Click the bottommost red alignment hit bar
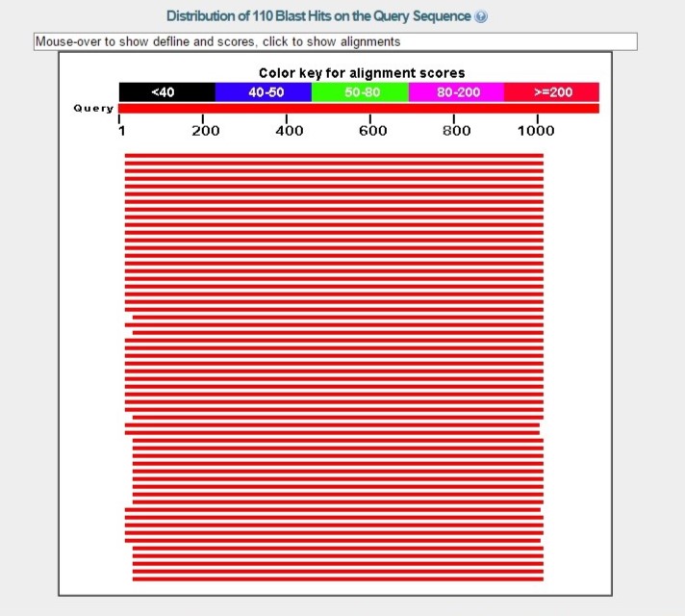This screenshot has height=616, width=685. [x=337, y=578]
